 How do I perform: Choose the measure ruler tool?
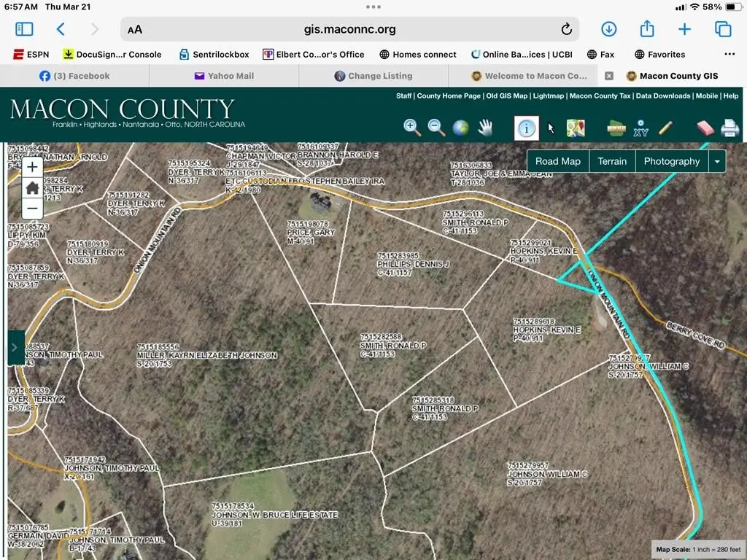617,128
